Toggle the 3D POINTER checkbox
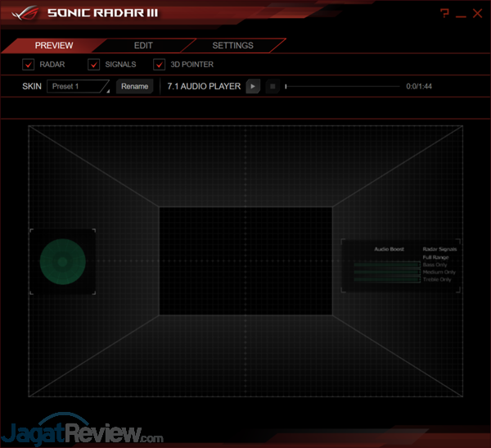 159,65
